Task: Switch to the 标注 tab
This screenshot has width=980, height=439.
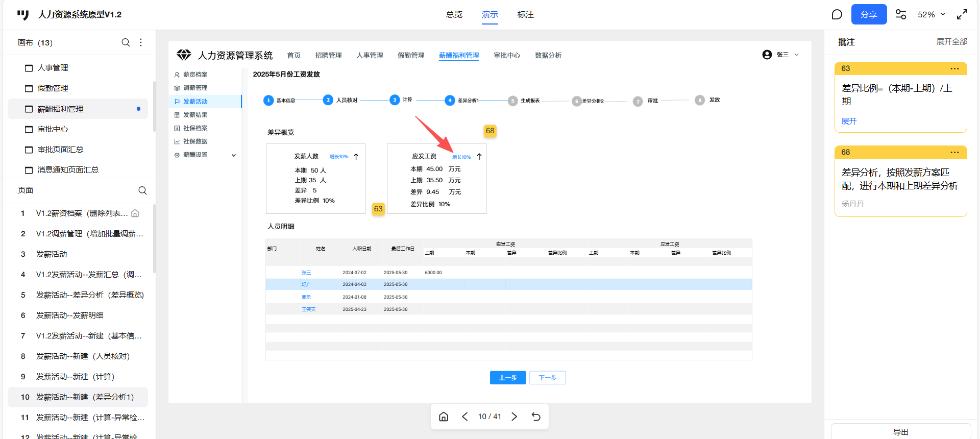Action: click(525, 14)
